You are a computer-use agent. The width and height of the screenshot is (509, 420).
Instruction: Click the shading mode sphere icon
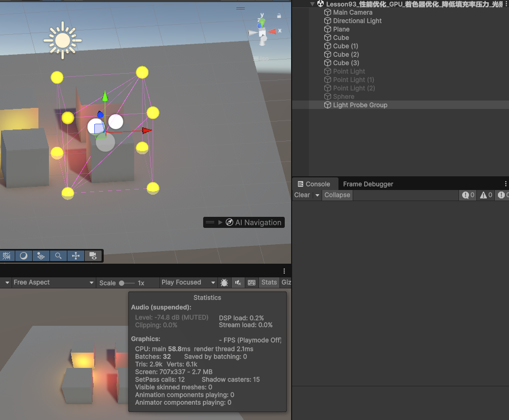24,256
